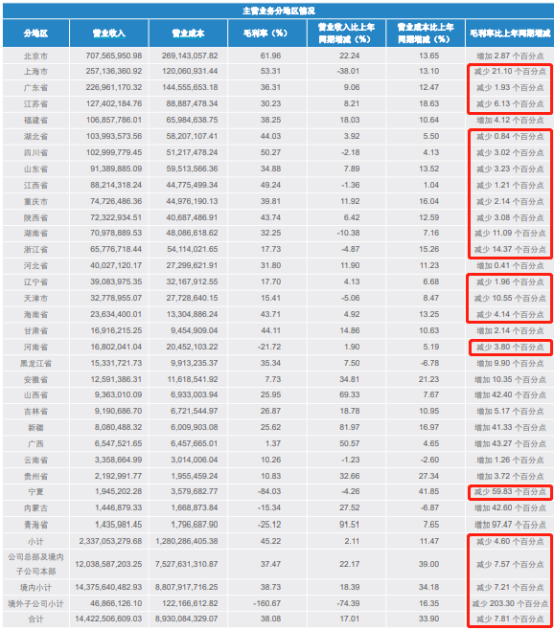Click gross margin 61.96 for 北京市
554x631 pixels.
270,56
